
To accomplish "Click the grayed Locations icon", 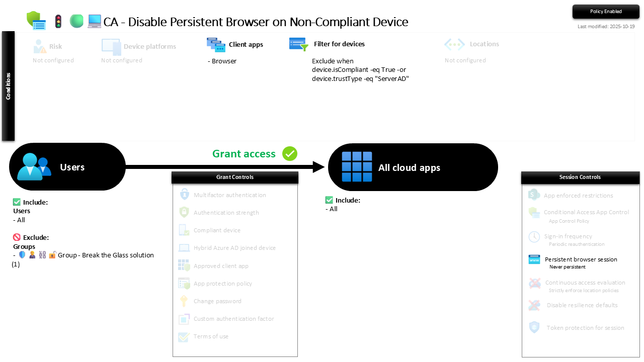I will (454, 44).
